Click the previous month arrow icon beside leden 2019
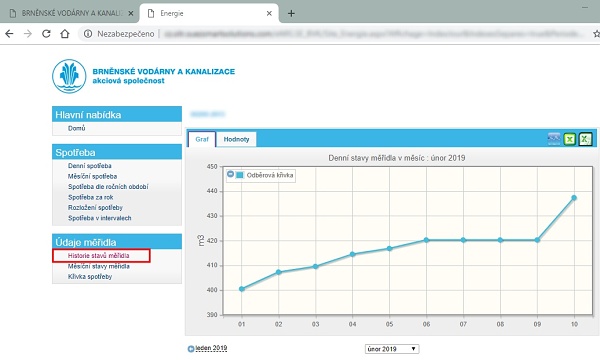This screenshot has width=600, height=360. tap(191, 349)
